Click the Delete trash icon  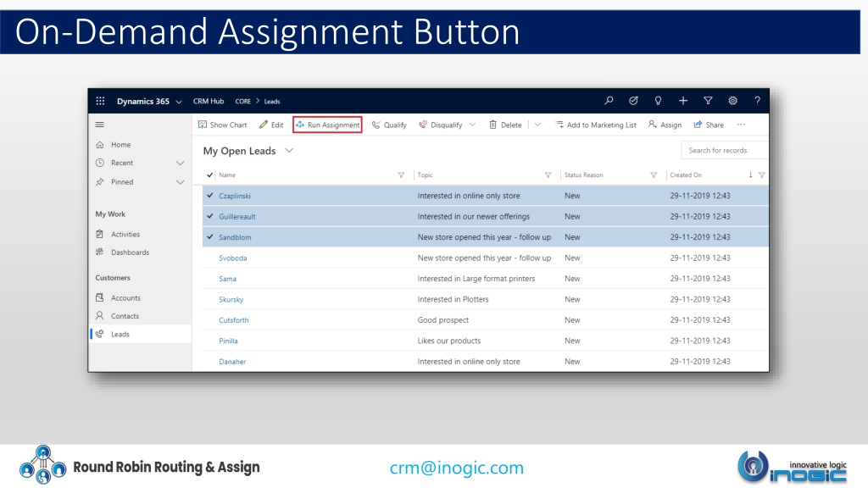pyautogui.click(x=492, y=125)
